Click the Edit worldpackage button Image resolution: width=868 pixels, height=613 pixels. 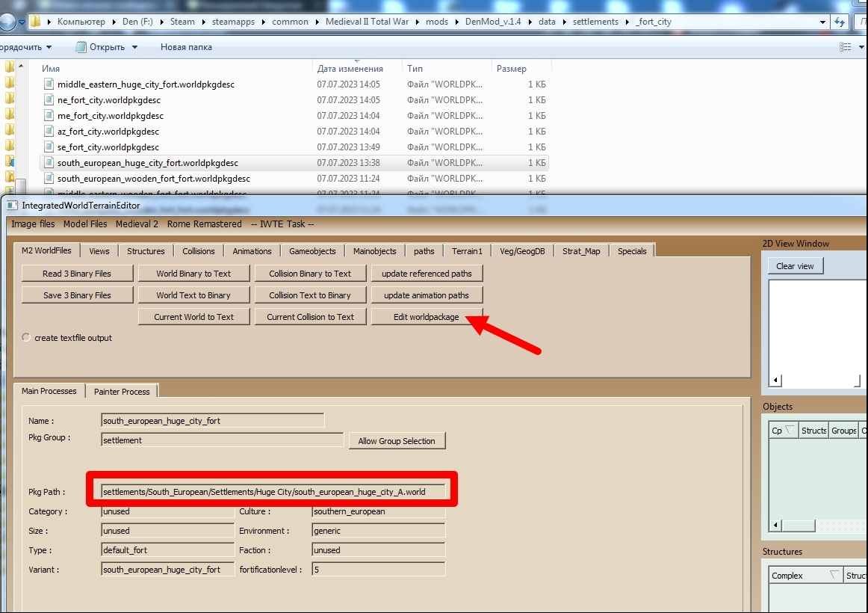click(427, 317)
